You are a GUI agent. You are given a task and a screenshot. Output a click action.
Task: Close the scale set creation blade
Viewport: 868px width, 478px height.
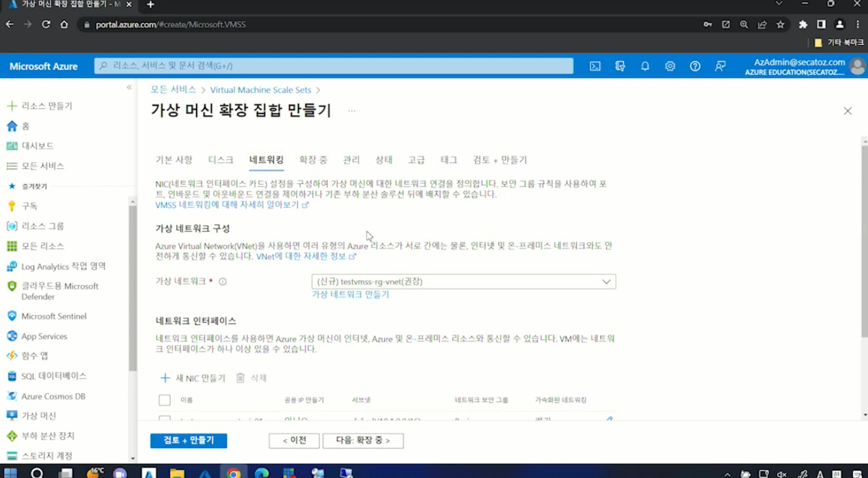[847, 111]
